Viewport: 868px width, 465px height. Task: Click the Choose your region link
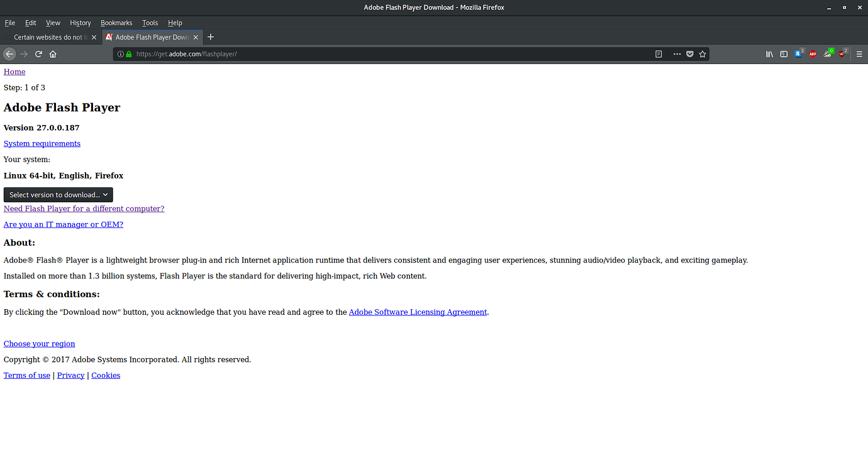pyautogui.click(x=39, y=344)
